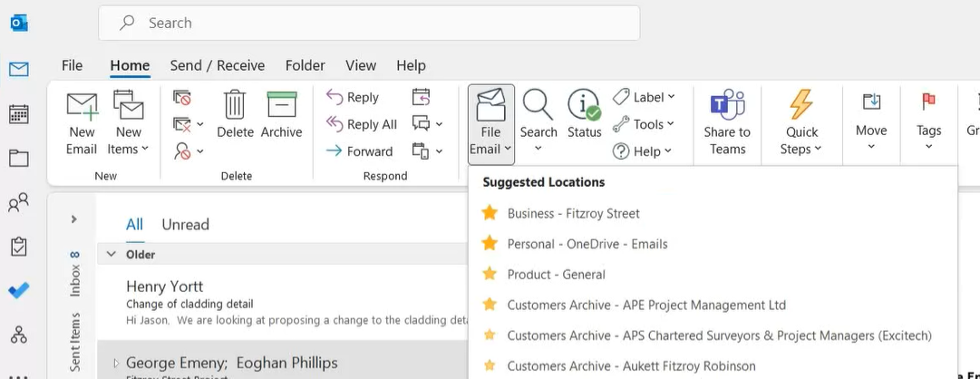The width and height of the screenshot is (980, 379).
Task: Click Share to Teams
Action: point(727,122)
